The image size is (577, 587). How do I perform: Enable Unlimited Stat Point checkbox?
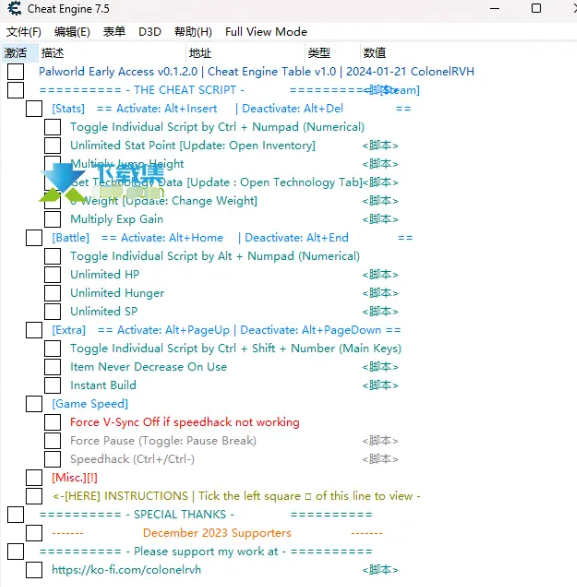tap(52, 145)
